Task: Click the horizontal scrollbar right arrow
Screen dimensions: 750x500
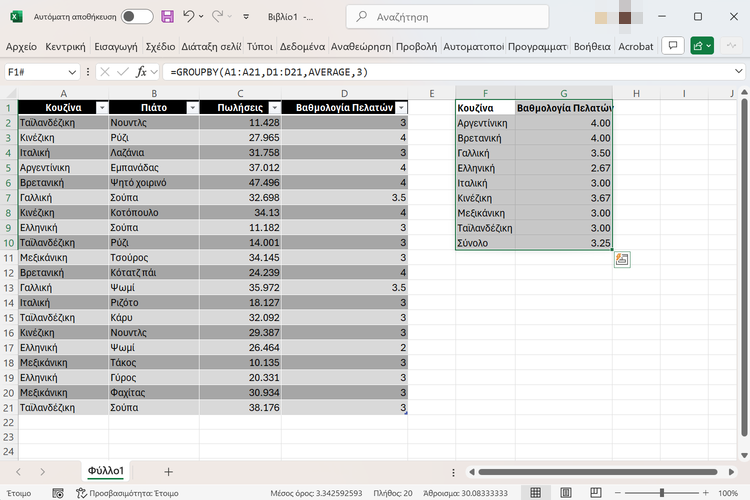Action: pyautogui.click(x=731, y=472)
